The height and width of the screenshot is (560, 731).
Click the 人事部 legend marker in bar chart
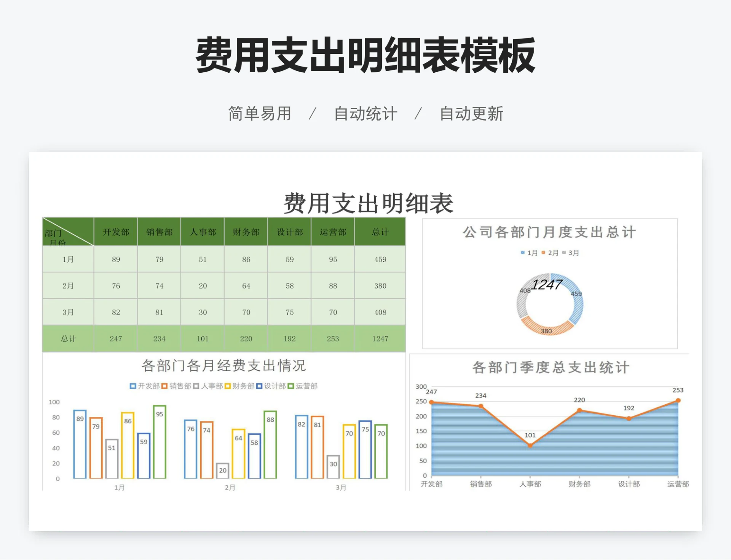tap(196, 386)
